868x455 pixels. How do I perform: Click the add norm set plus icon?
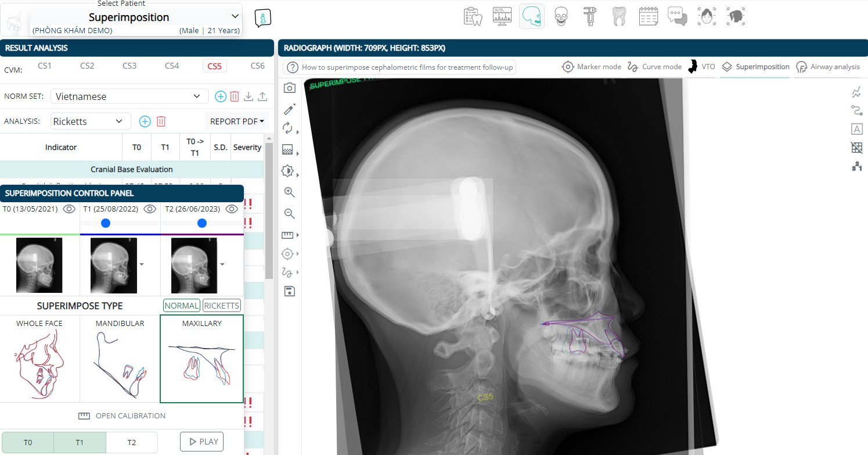221,96
